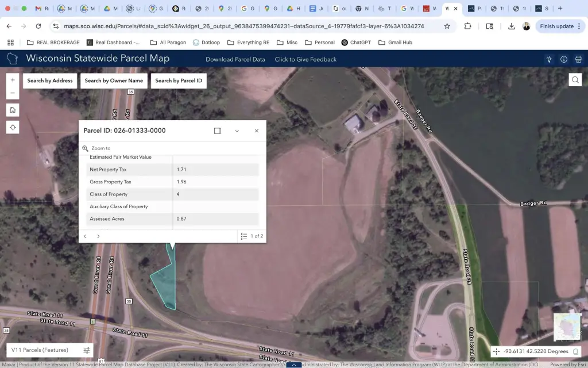Open the 1 of 2 feature list

click(x=252, y=236)
